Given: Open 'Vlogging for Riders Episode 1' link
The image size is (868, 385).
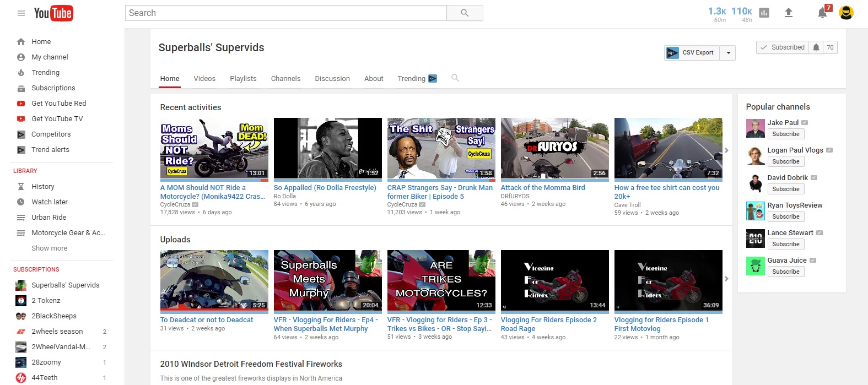Looking at the screenshot, I should tap(661, 324).
